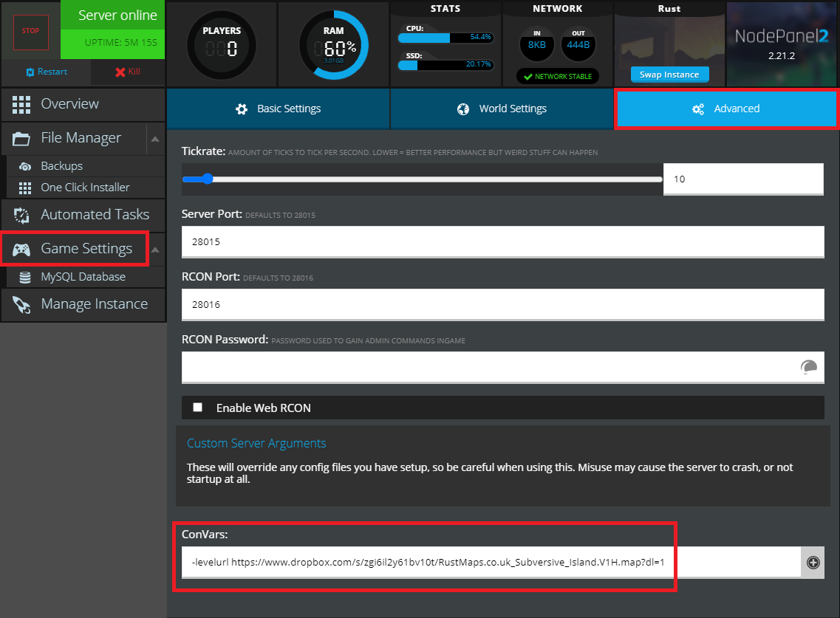
Task: Click the red STOP server icon
Action: pyautogui.click(x=30, y=32)
